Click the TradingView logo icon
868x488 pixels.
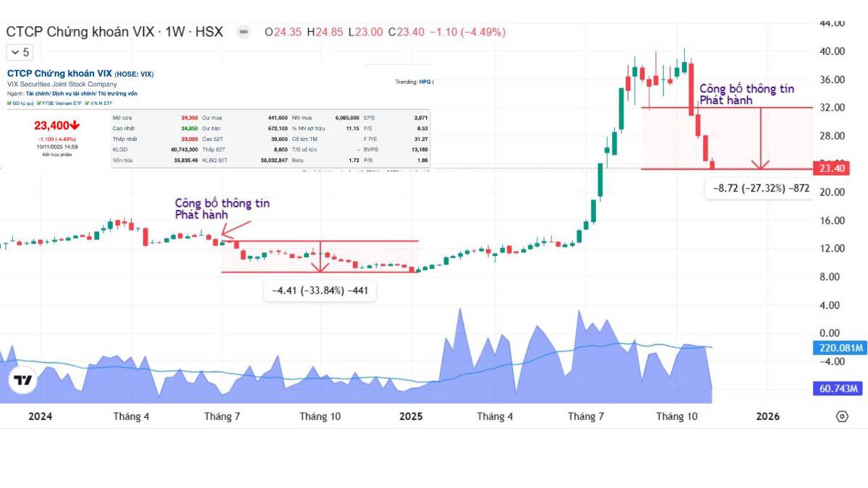pyautogui.click(x=23, y=381)
